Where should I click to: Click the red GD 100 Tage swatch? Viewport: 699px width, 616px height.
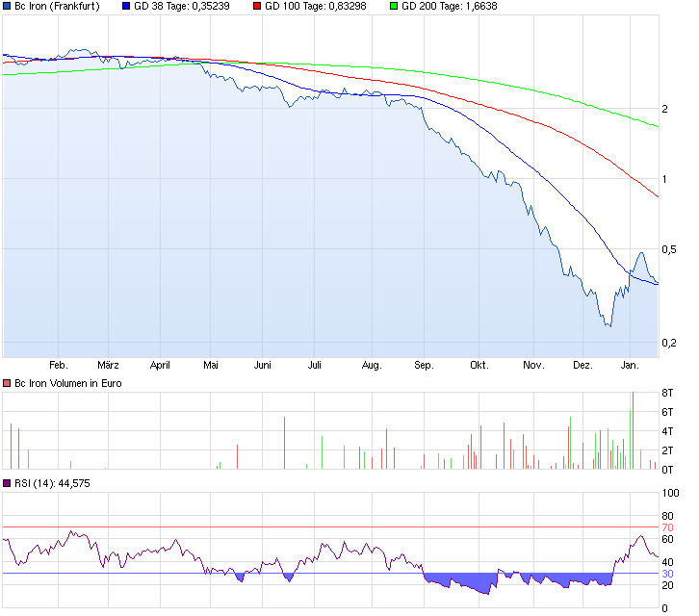click(257, 6)
